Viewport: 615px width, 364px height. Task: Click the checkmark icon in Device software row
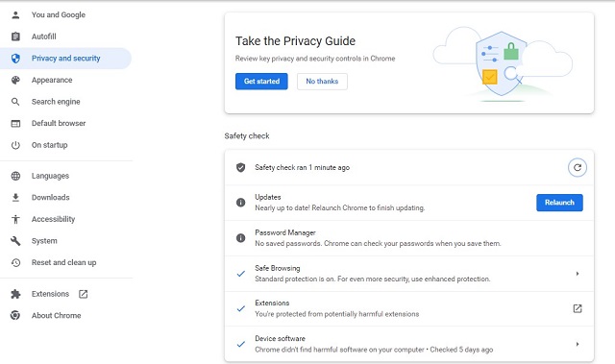click(241, 344)
